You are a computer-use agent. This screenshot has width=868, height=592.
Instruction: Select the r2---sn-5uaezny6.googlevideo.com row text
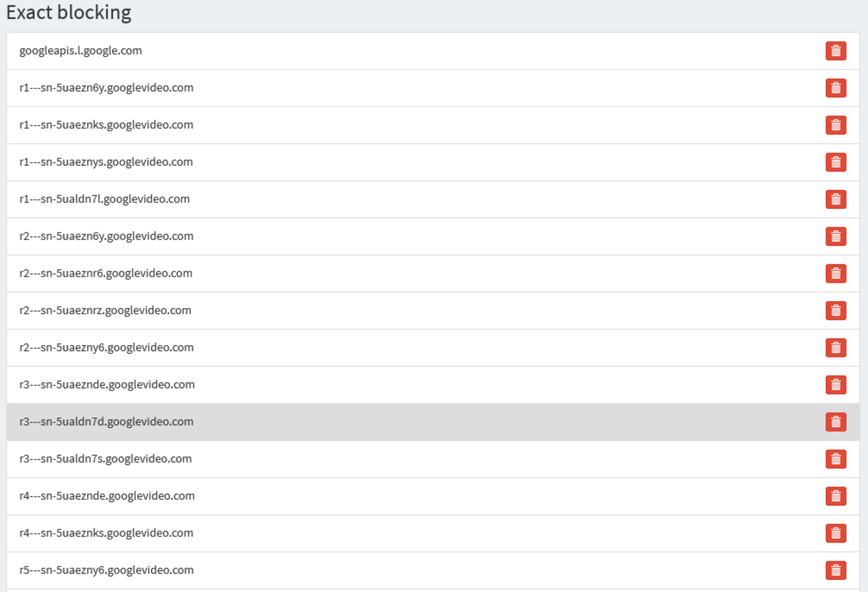(x=107, y=348)
